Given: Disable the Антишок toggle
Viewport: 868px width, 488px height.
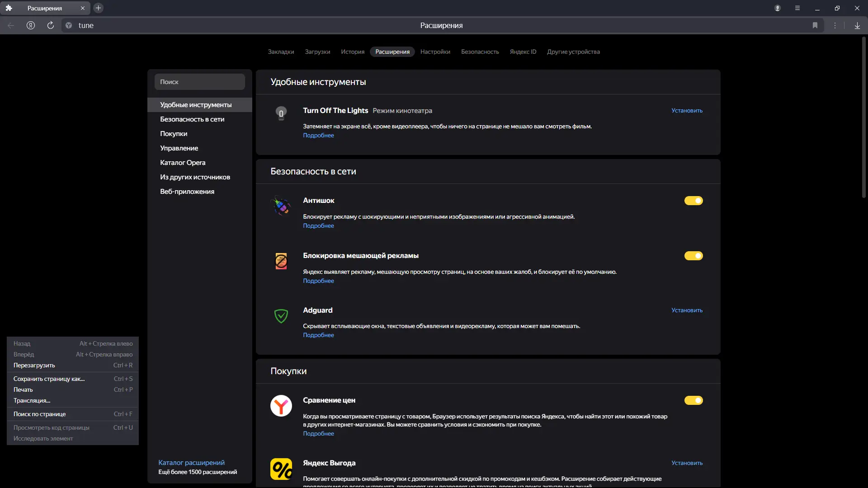Looking at the screenshot, I should (693, 201).
